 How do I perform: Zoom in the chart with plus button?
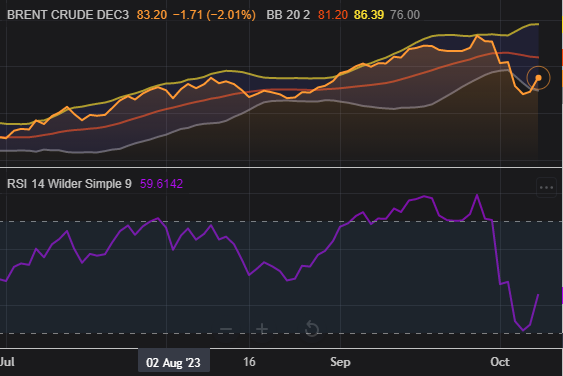pos(262,329)
